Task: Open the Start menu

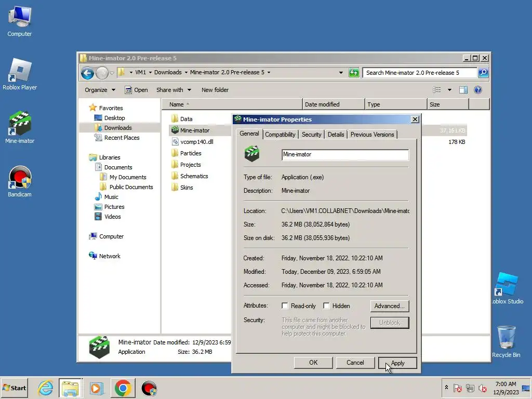Action: click(15, 388)
